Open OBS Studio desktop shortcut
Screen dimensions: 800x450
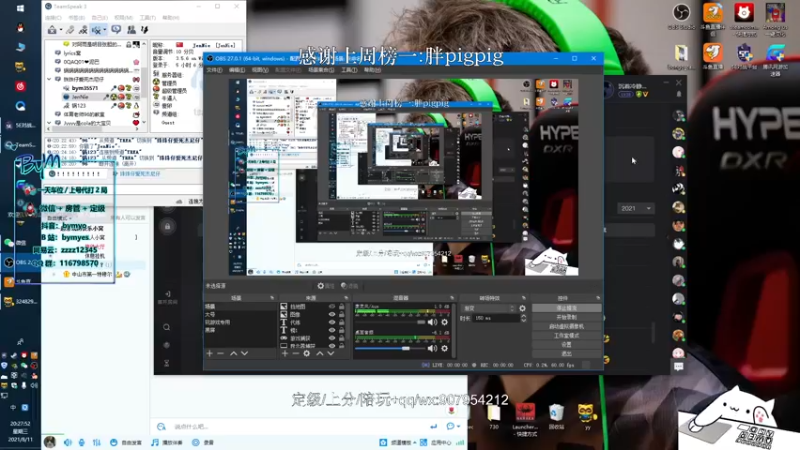tap(681, 15)
